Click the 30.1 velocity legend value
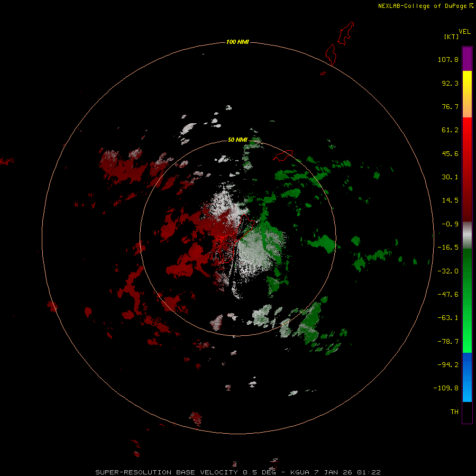 click(x=450, y=177)
